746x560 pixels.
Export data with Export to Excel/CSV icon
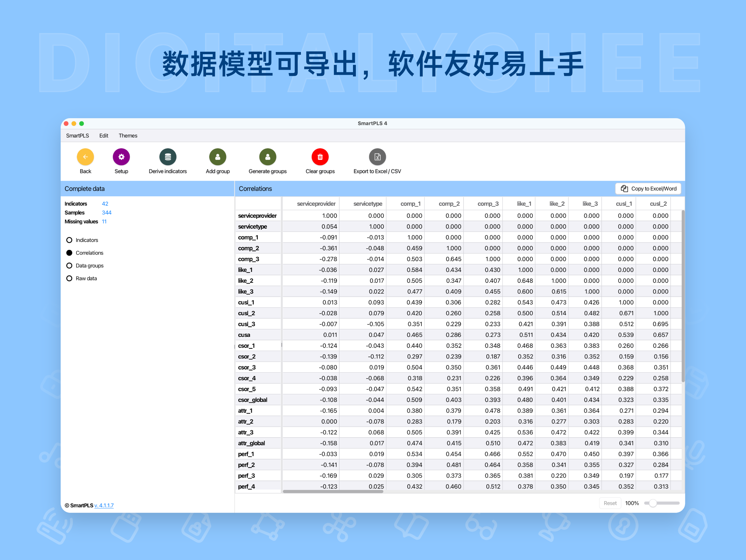click(377, 157)
